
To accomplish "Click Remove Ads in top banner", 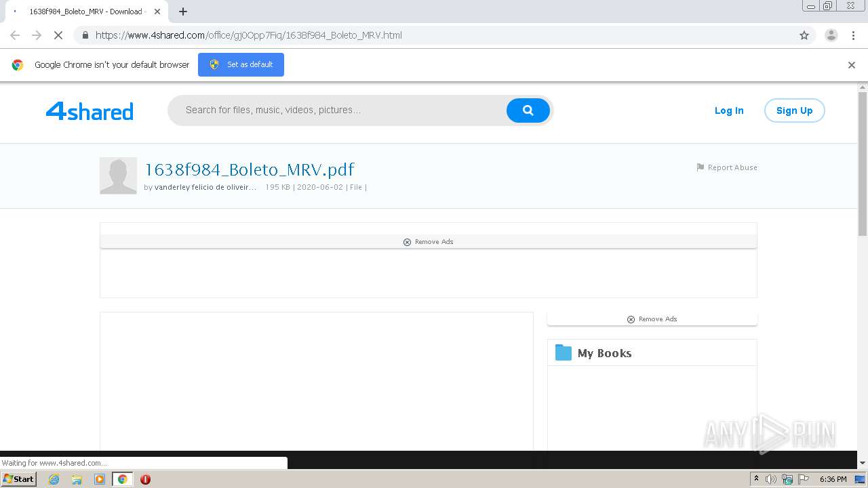I will coord(429,242).
